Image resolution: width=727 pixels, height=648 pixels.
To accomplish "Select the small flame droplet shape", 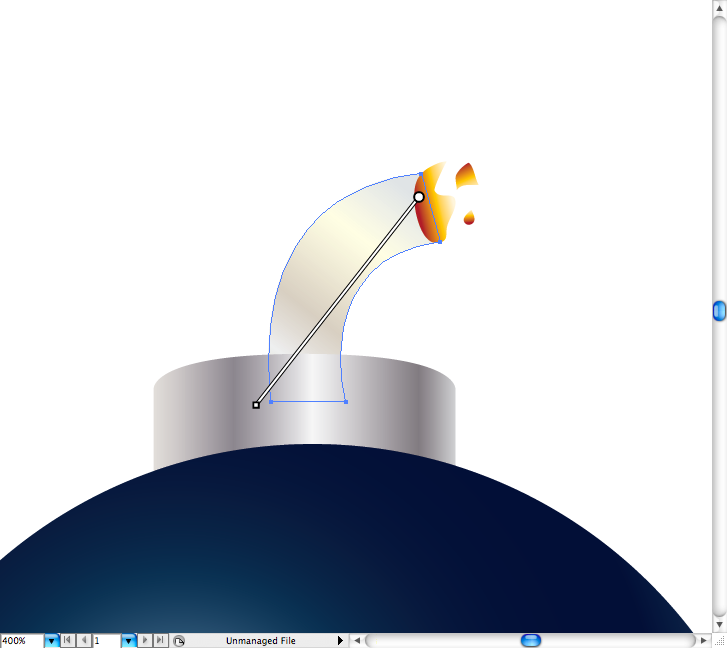I will 469,217.
